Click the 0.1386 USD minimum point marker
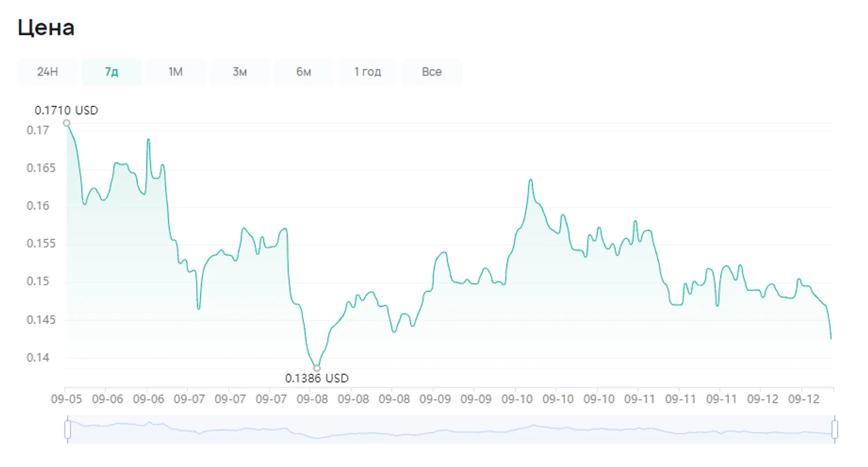This screenshot has height=467, width=868. pos(317,368)
